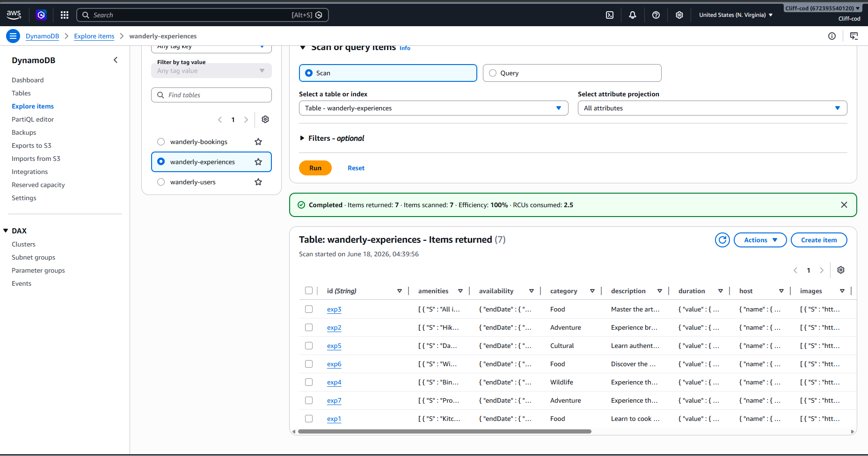
Task: Open the Cliff-cod account menu
Action: point(822,8)
